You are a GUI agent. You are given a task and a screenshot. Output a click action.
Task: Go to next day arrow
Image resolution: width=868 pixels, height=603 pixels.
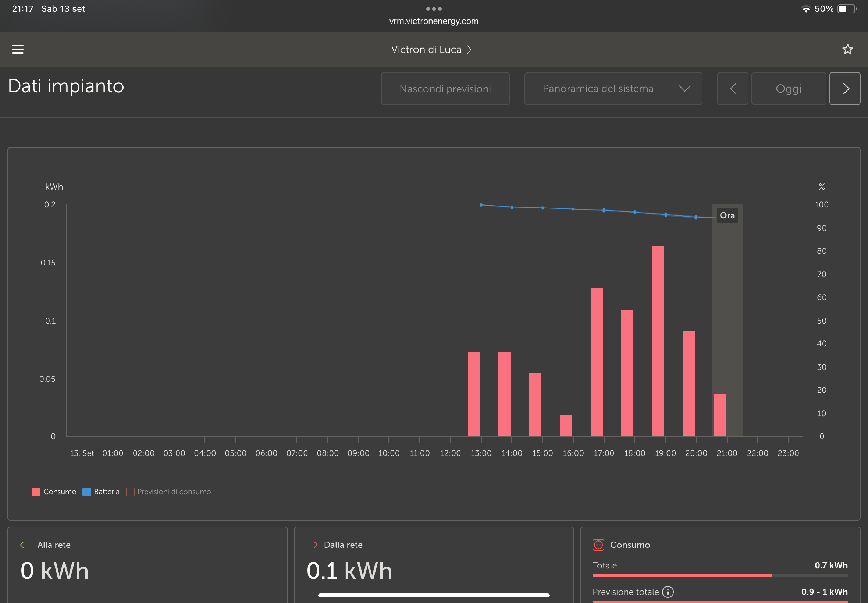[x=844, y=89]
